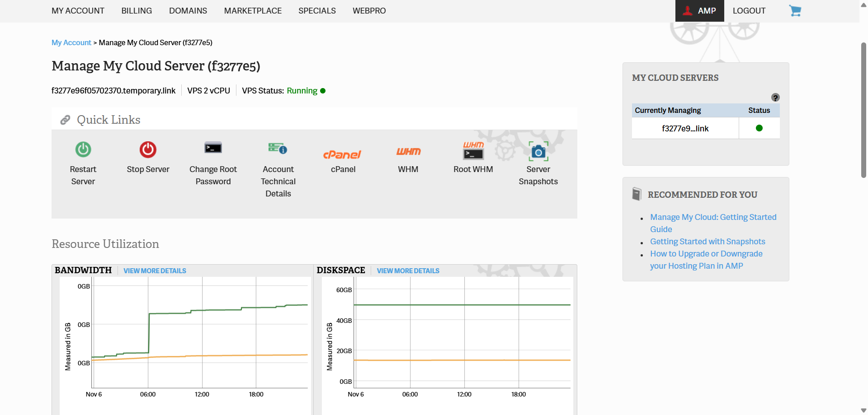Screen dimensions: 868x415
Task: Open WEBPRO menu
Action: point(369,11)
